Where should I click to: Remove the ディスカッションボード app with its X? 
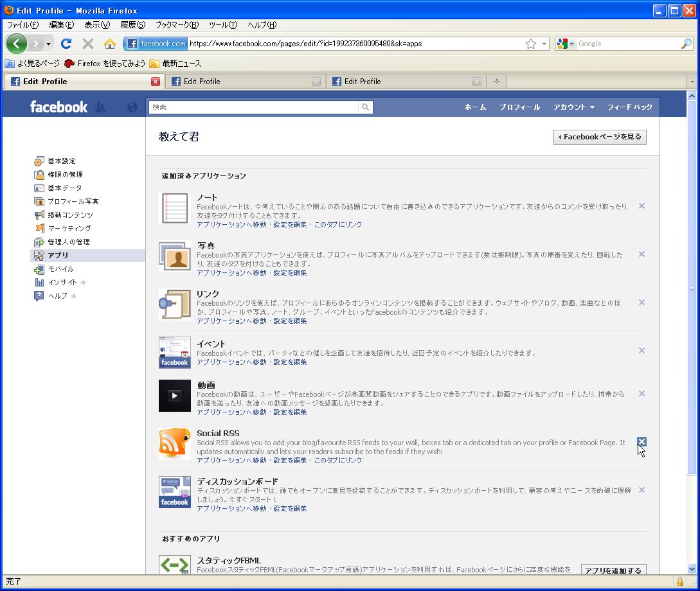642,490
